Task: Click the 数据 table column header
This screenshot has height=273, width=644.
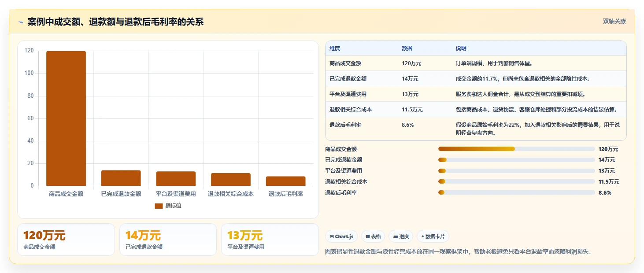Action: click(407, 48)
